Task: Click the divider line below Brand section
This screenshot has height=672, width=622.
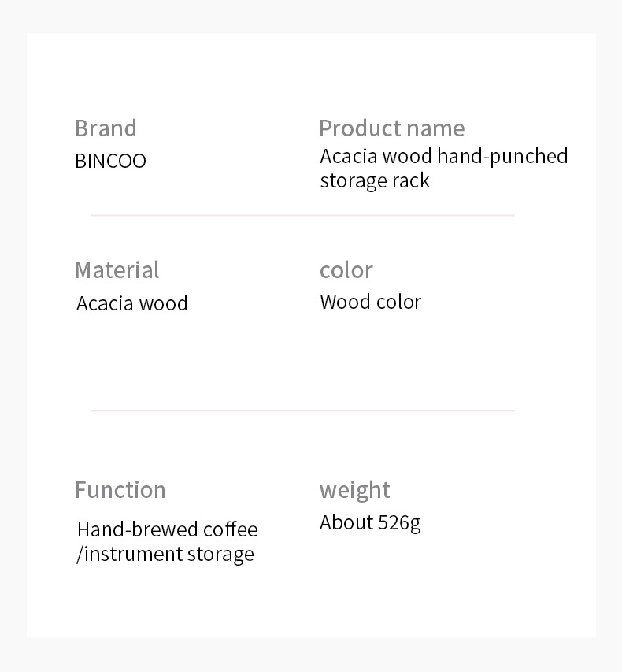Action: pyautogui.click(x=302, y=216)
